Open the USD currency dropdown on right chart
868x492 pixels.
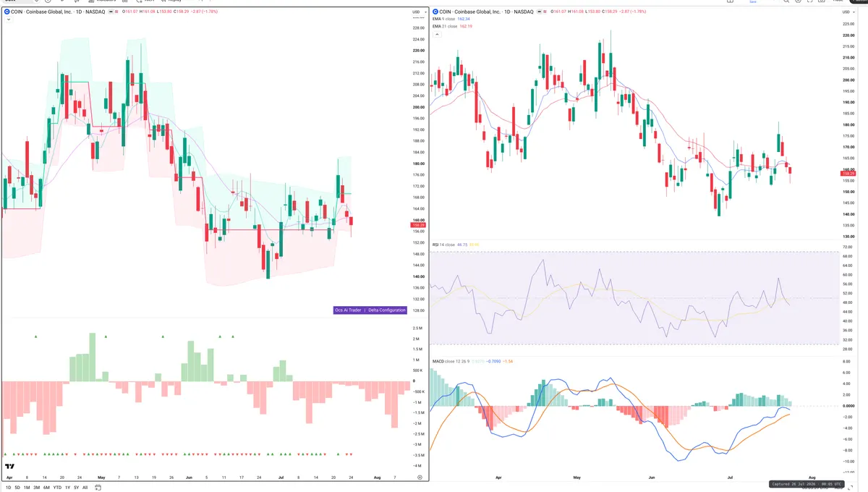(x=848, y=12)
